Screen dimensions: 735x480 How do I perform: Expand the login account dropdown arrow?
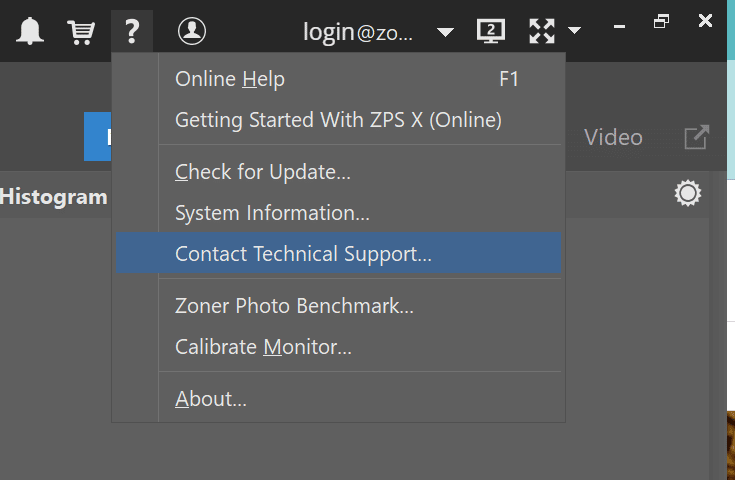click(446, 32)
